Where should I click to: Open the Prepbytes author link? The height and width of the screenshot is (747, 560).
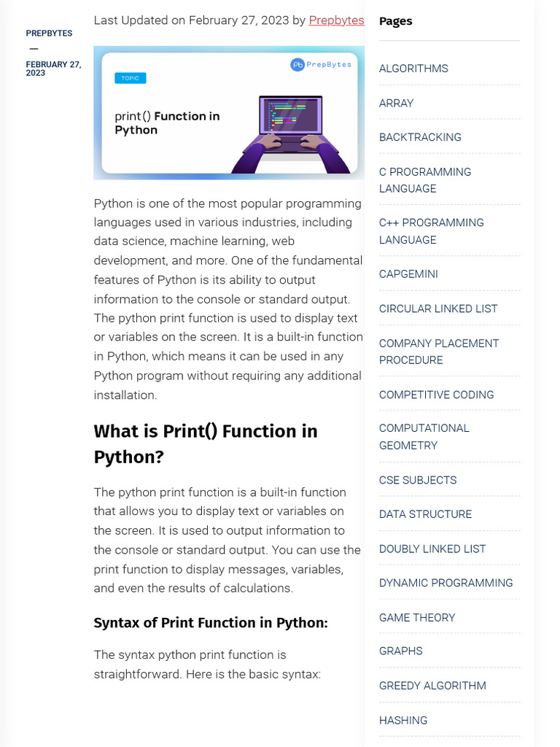click(336, 20)
